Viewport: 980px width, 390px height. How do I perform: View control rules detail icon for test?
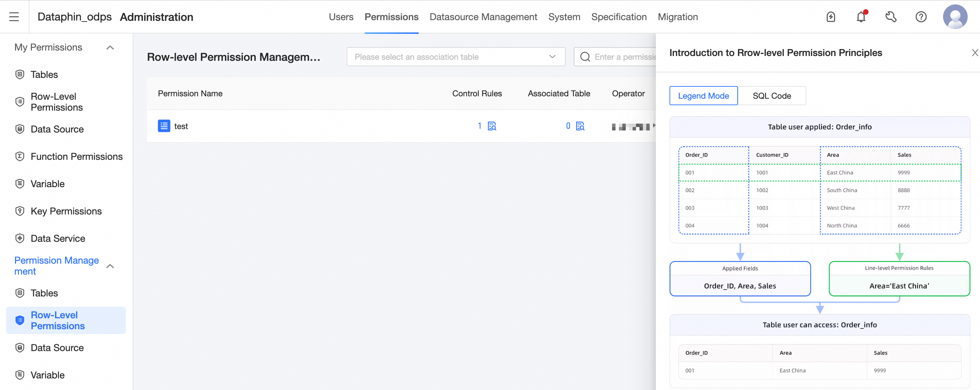(x=492, y=126)
